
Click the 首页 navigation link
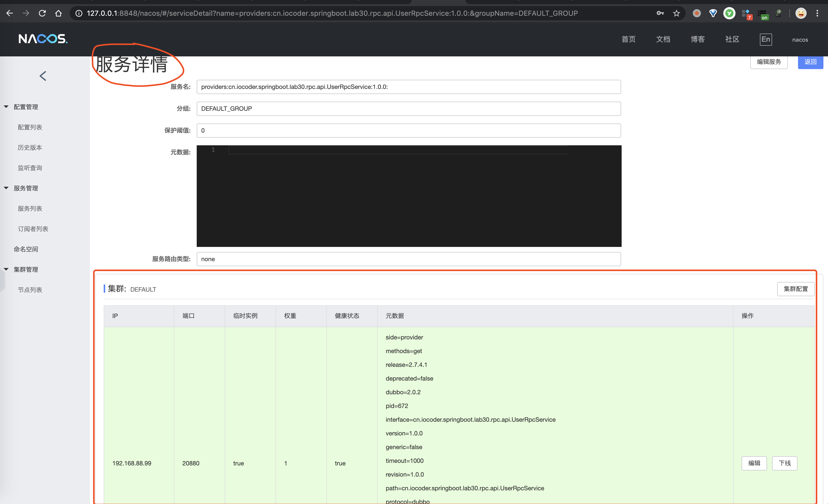tap(628, 39)
